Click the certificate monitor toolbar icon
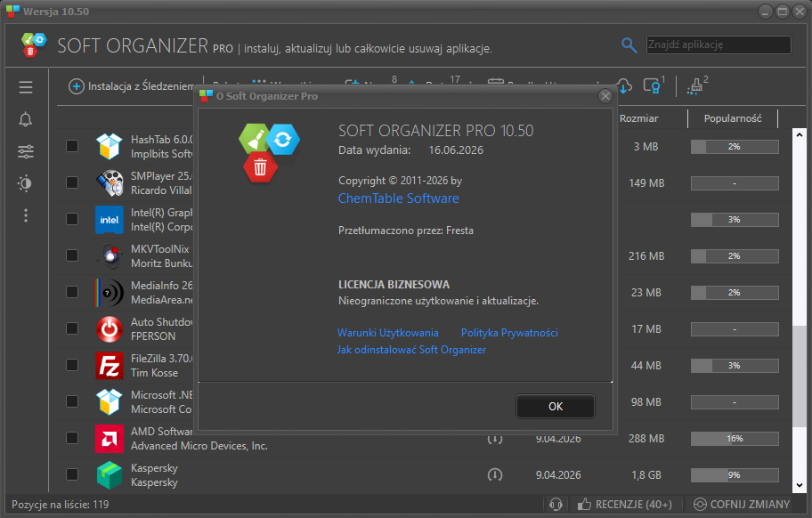 pos(653,85)
